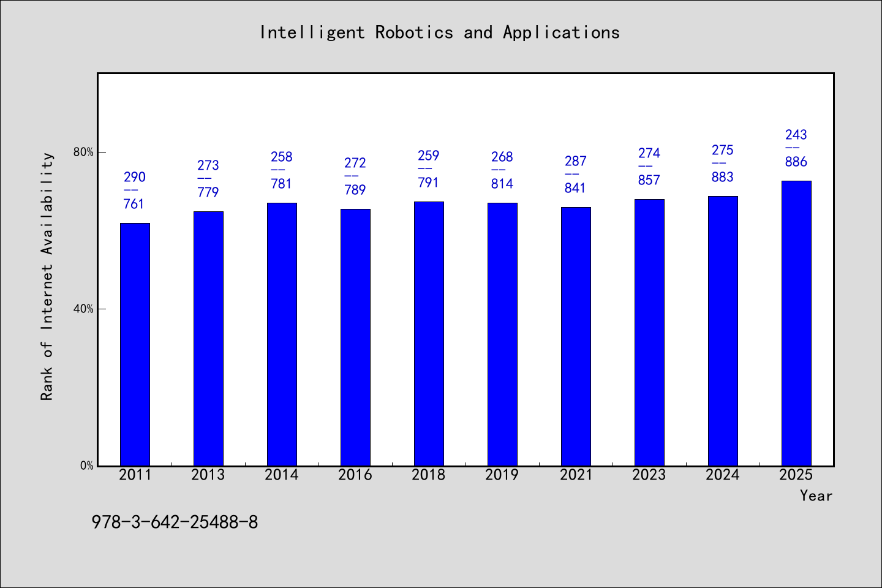882x588 pixels.
Task: Click the value 781 above the 2014 bar
Action: coord(282,184)
